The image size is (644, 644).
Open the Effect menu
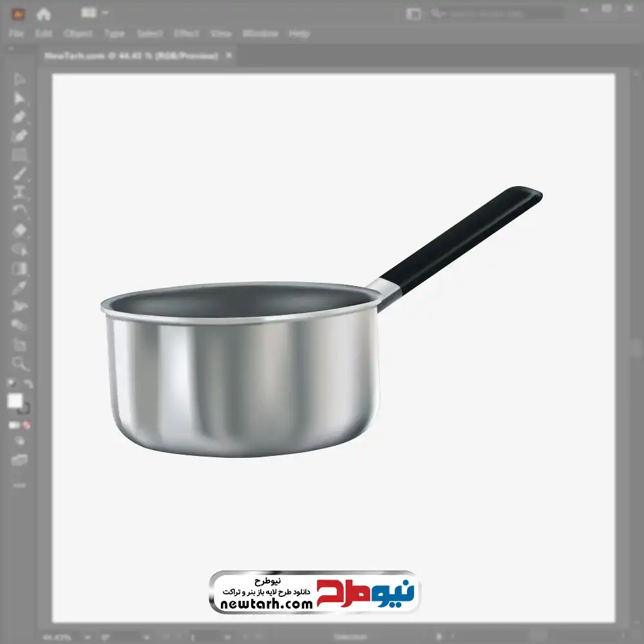pos(186,33)
